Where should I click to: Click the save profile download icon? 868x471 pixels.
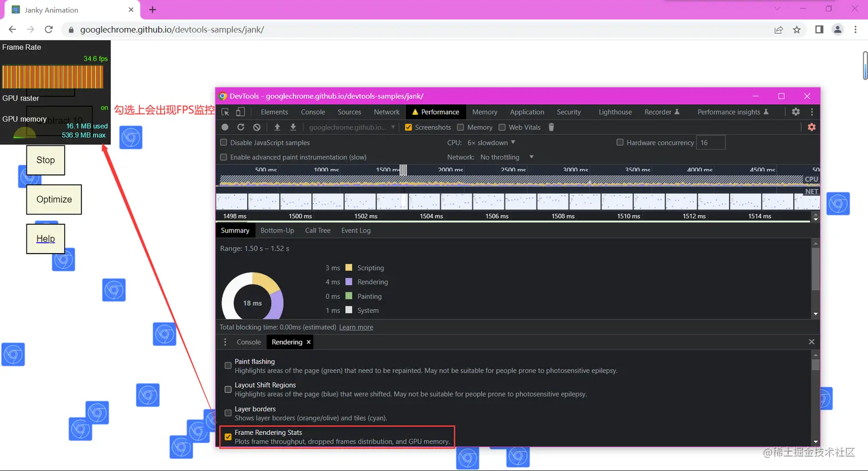coord(293,127)
